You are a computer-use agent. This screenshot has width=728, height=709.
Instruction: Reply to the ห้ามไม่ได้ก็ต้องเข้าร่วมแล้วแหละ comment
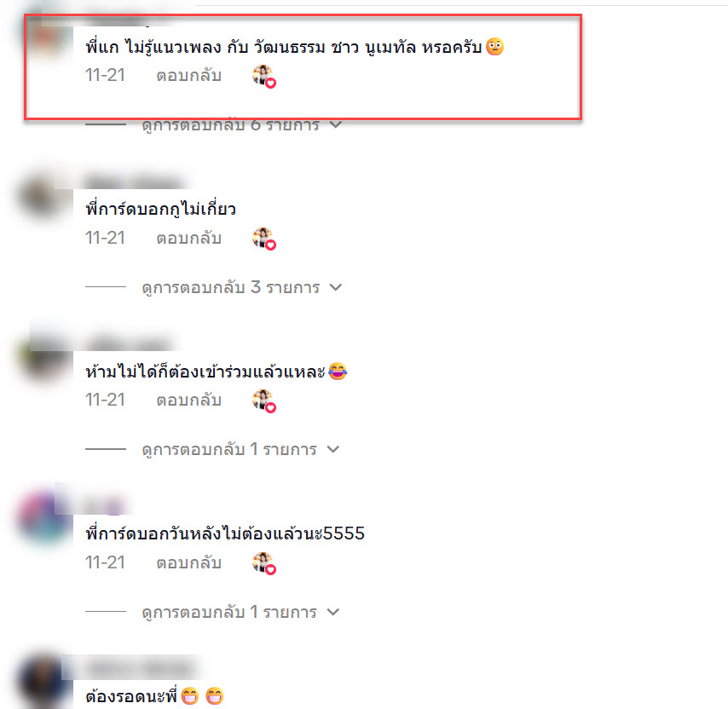[x=188, y=401]
